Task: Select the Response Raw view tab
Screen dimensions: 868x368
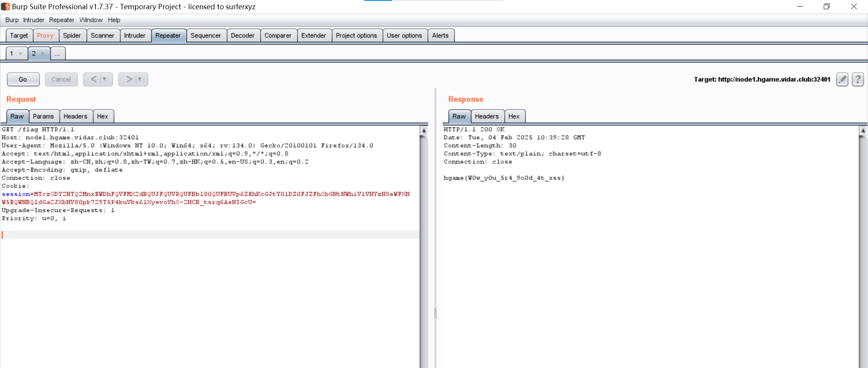Action: (x=459, y=116)
